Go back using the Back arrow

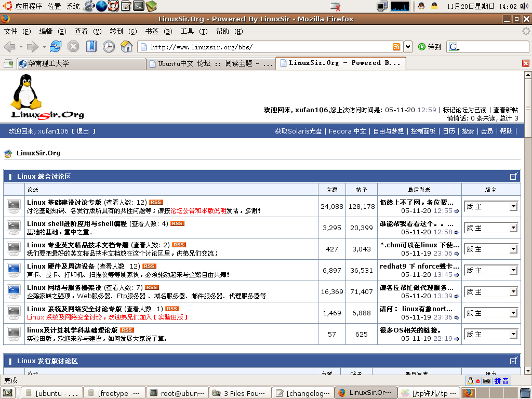coord(9,46)
